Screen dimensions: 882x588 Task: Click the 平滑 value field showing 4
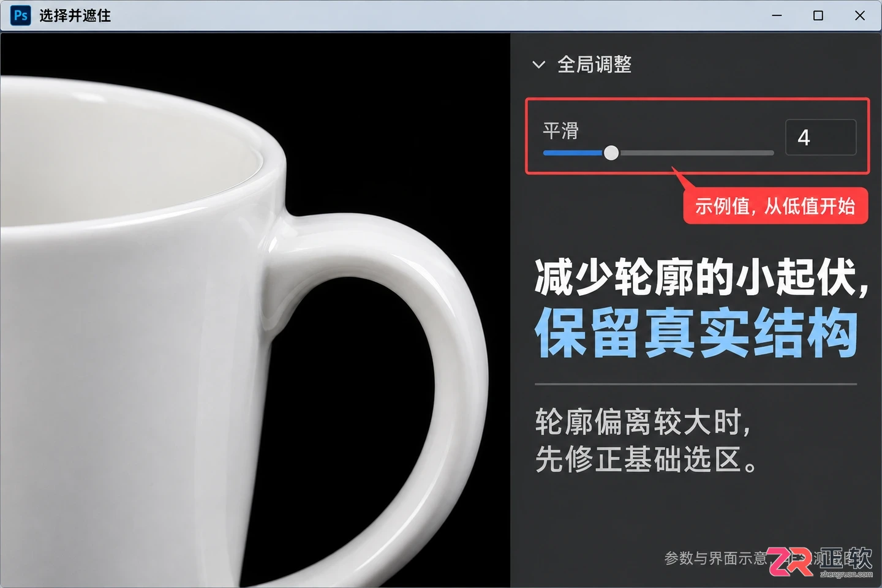click(821, 137)
